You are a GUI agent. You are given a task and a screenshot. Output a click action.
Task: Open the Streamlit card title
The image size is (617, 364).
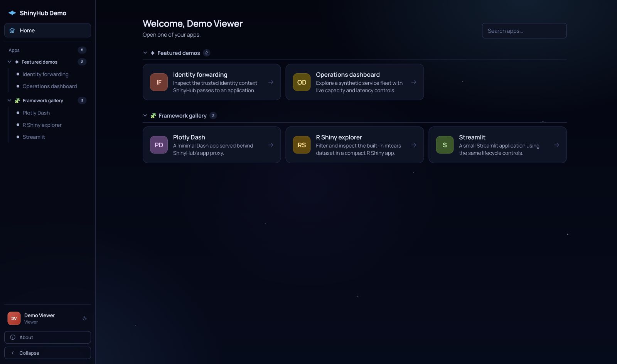472,137
